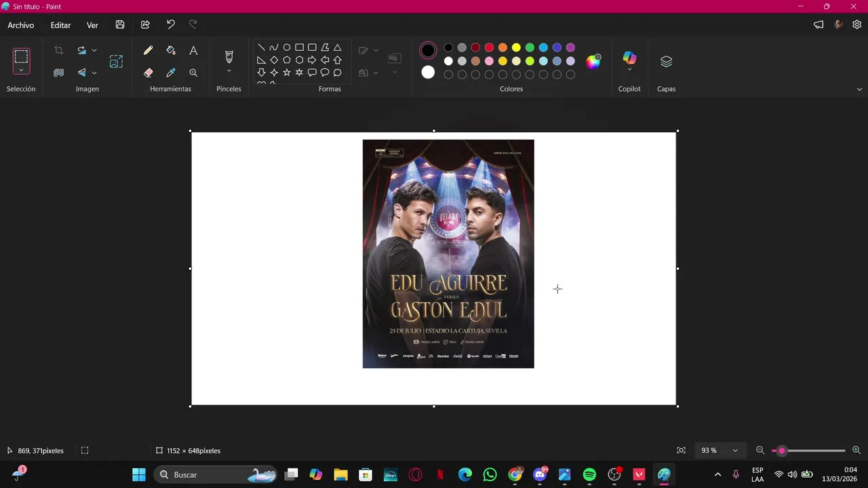Select the Color picker eyedropper tool
This screenshot has width=868, height=488.
point(171,73)
